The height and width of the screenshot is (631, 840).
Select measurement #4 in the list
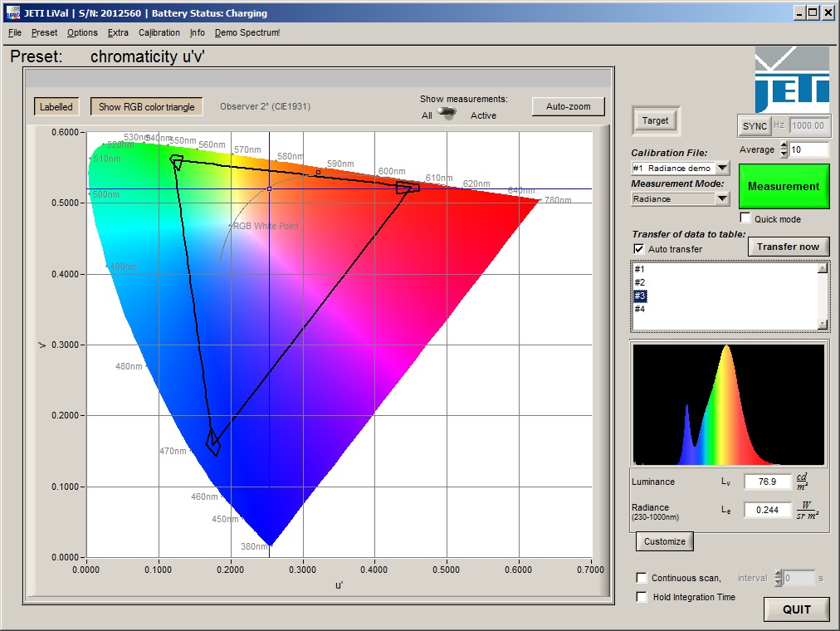pos(640,309)
